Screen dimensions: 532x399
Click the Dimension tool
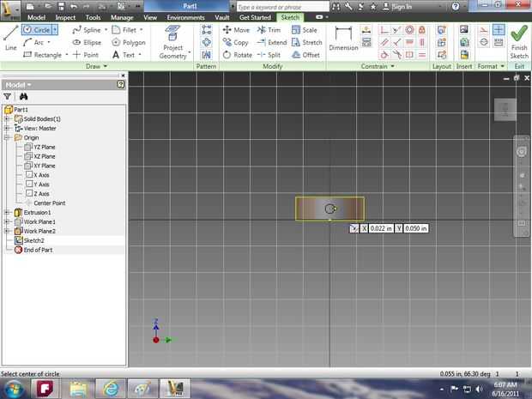[343, 39]
